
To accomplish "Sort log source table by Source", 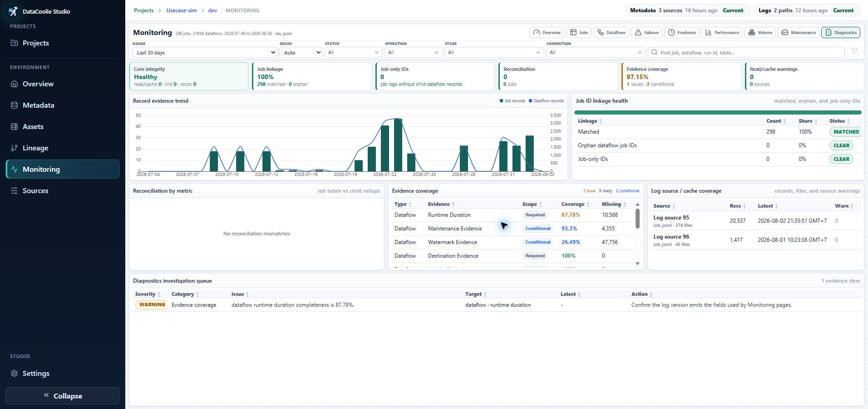I will (664, 206).
